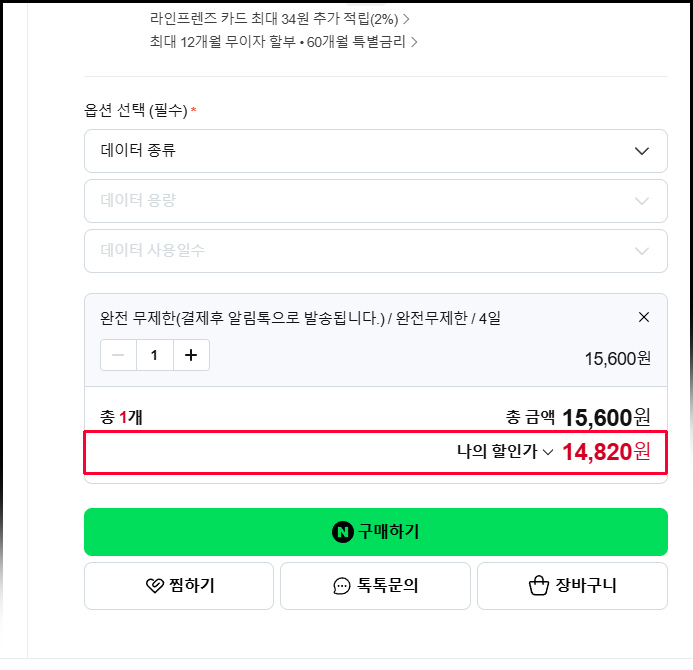Click the 찜하기 button
Viewport: 693px width, 670px height.
pos(179,586)
